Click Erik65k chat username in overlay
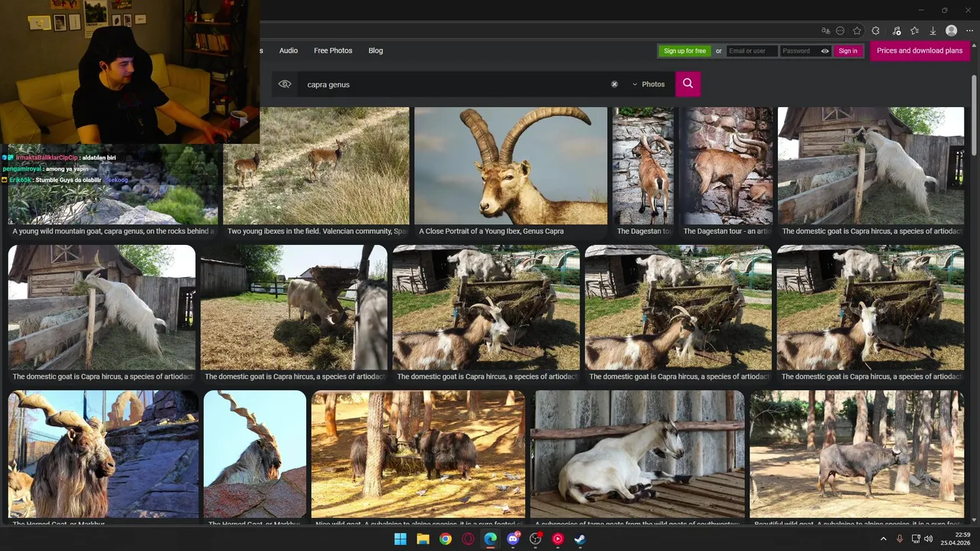 [20, 180]
